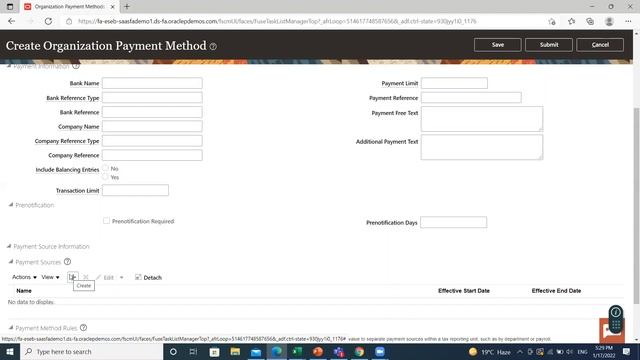This screenshot has height=360, width=640.
Task: Check Prenotification Required checkbox
Action: point(107,221)
